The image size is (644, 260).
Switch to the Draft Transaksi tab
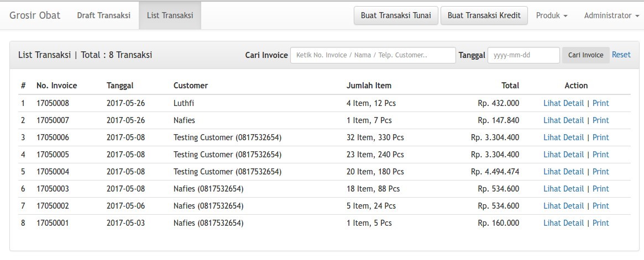103,15
